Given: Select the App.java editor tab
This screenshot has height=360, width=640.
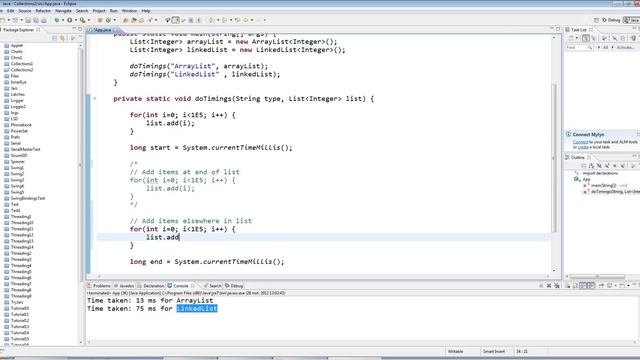Looking at the screenshot, I should [102, 30].
